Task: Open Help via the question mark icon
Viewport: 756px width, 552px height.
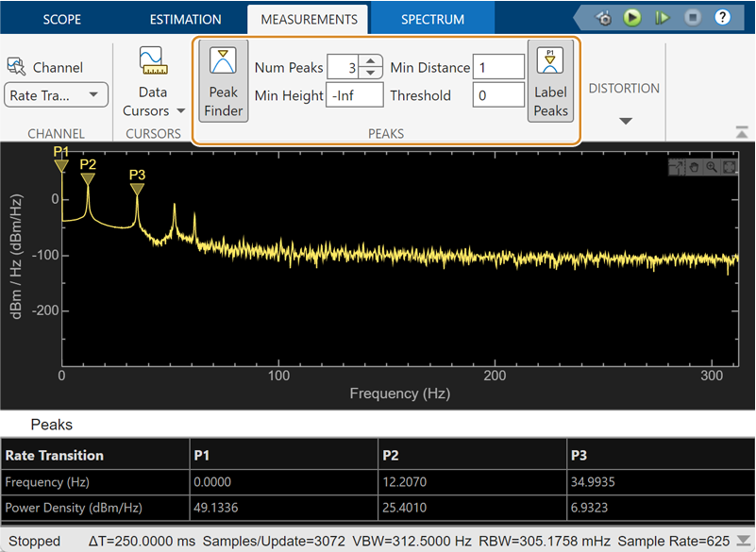Action: click(722, 18)
